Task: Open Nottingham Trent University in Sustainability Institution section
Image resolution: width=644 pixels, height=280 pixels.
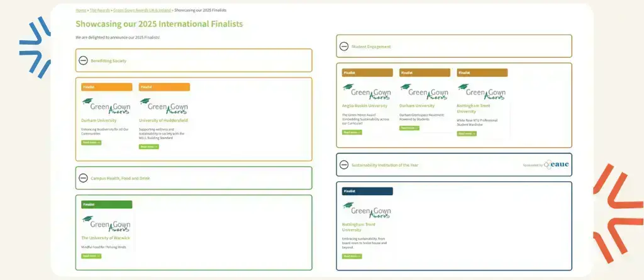Action: coord(358,227)
